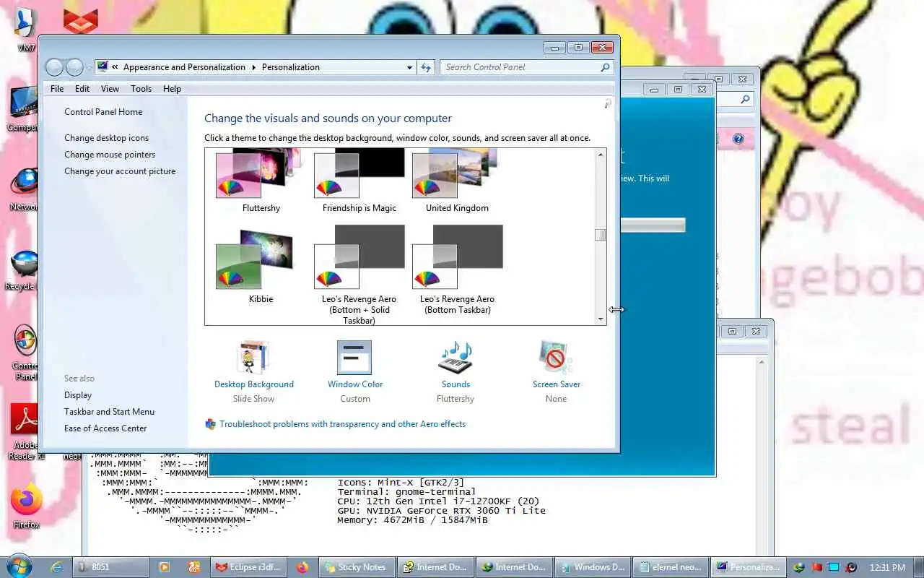924x578 pixels.
Task: Open the View menu
Action: tap(110, 89)
